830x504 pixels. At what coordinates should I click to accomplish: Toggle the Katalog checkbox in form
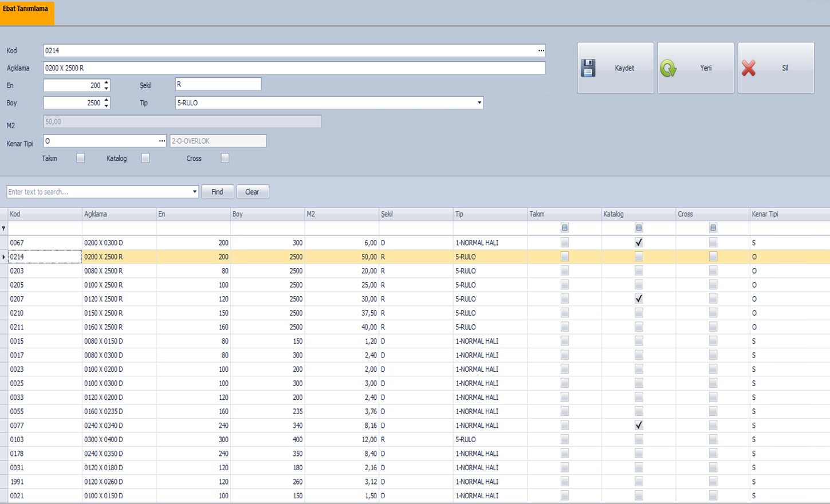145,158
